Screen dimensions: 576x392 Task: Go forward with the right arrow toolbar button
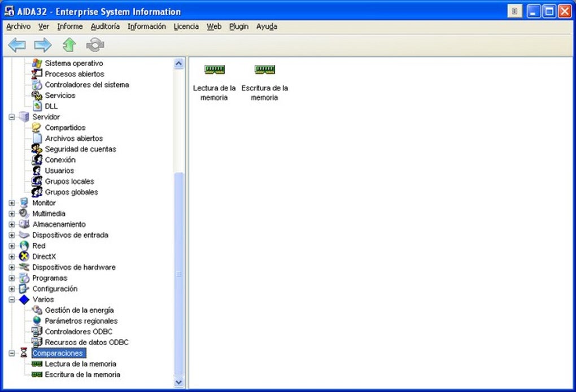point(42,45)
